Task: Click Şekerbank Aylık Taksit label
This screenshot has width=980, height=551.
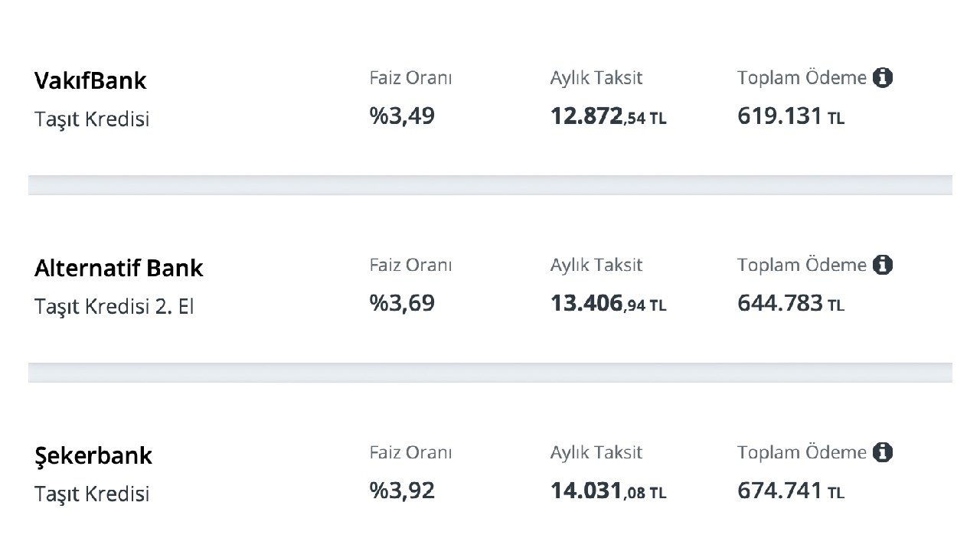Action: point(596,453)
